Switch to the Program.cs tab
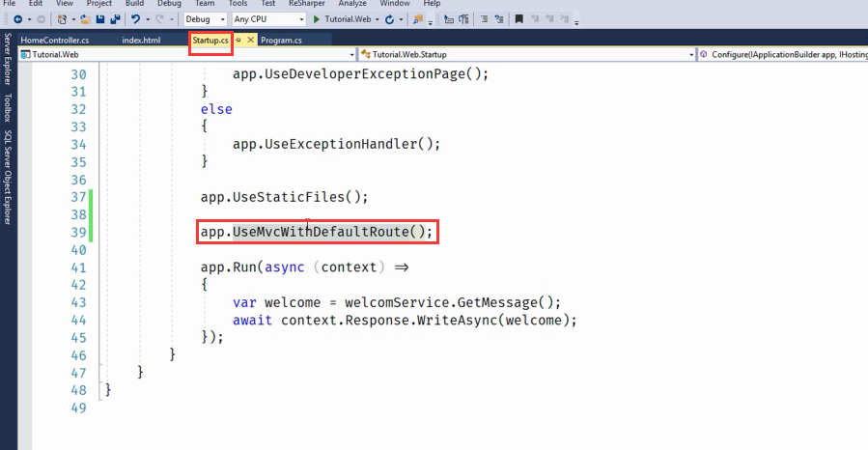 coord(281,40)
